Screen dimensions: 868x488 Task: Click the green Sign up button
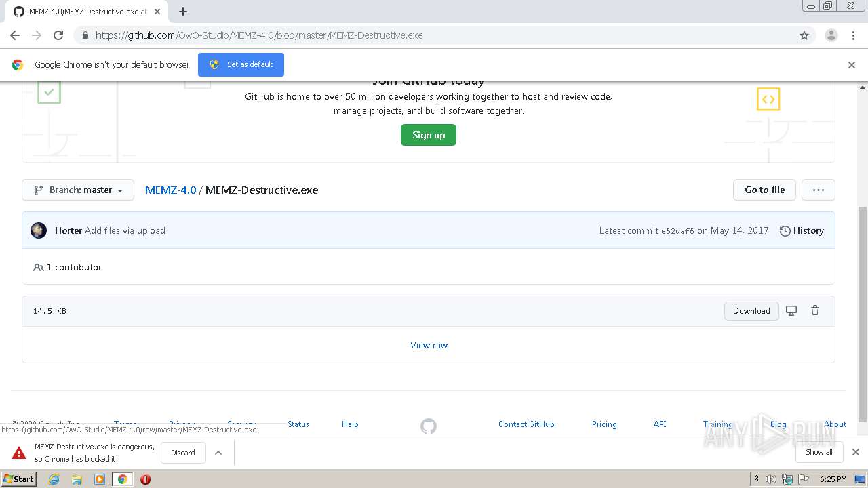pyautogui.click(x=429, y=135)
